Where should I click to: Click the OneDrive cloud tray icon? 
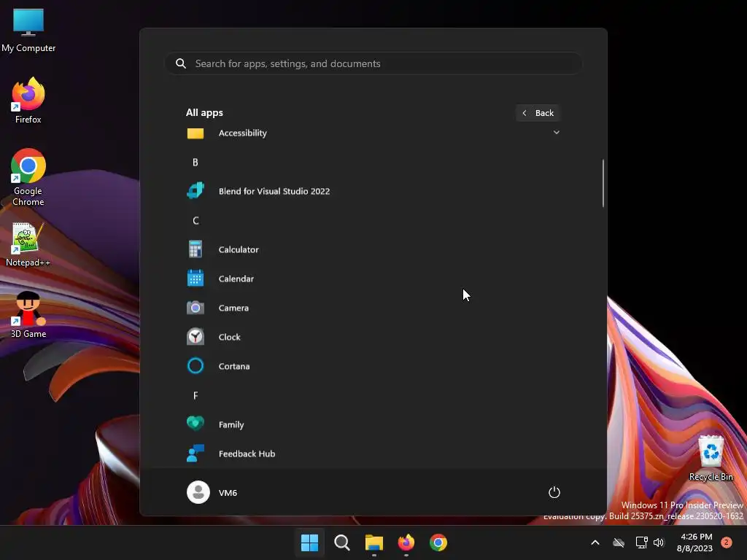tap(619, 542)
